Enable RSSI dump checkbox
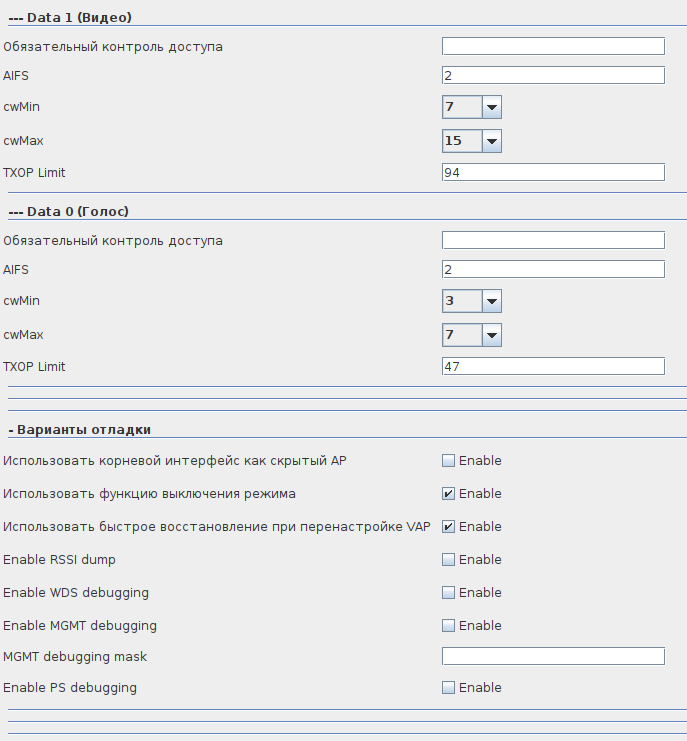This screenshot has width=687, height=741. [x=449, y=560]
